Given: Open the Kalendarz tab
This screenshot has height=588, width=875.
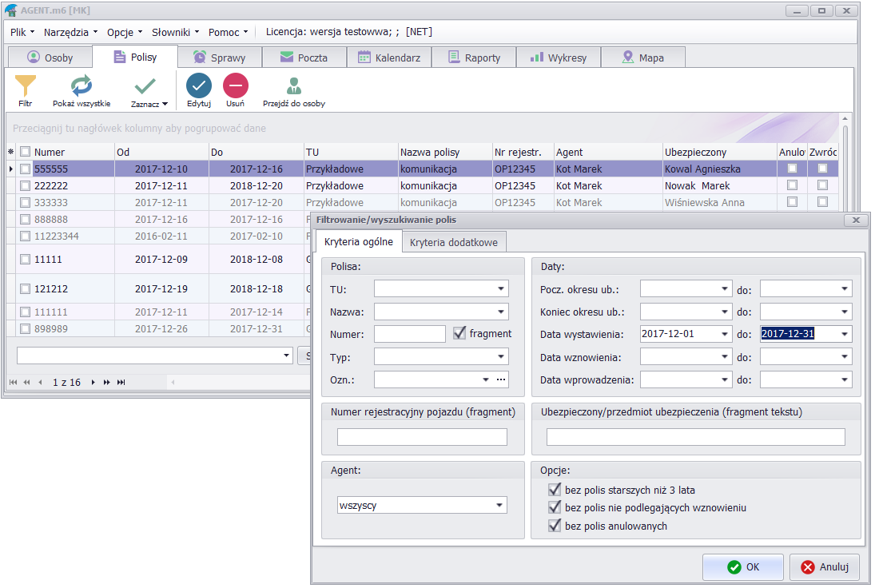Looking at the screenshot, I should point(389,58).
